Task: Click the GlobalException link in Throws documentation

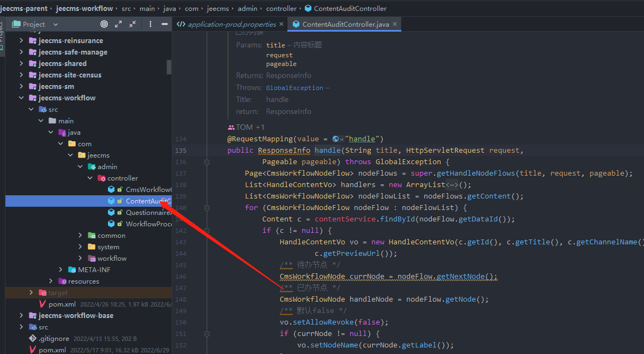Action: point(294,88)
